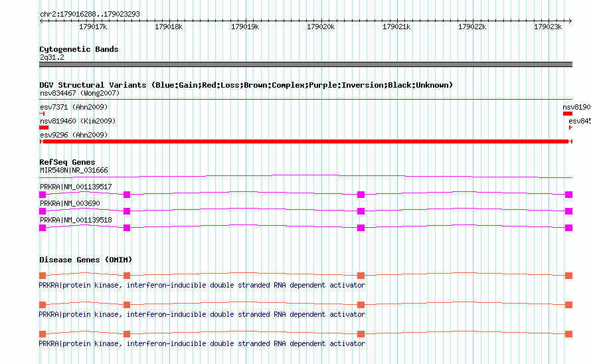Select the 179019k position on the ruler
The height and width of the screenshot is (364, 591).
(x=245, y=27)
